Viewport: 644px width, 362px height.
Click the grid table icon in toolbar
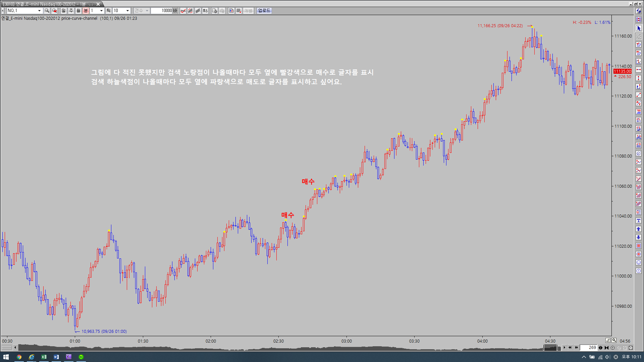[239, 11]
